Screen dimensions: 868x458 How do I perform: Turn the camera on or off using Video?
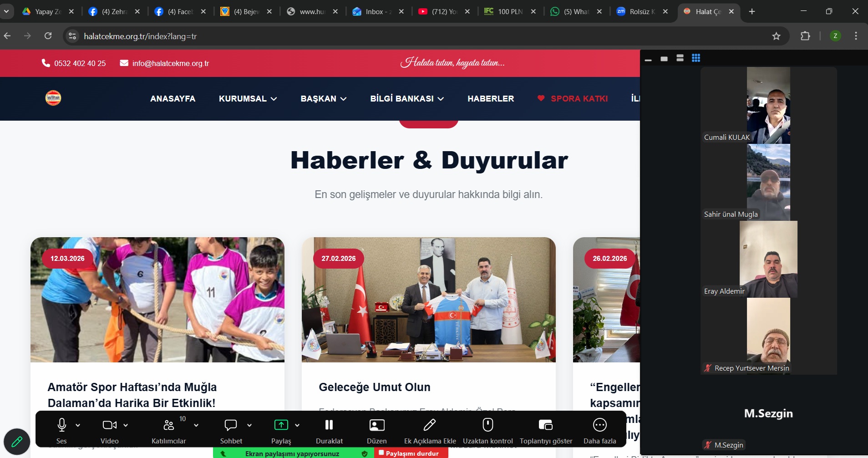(109, 425)
